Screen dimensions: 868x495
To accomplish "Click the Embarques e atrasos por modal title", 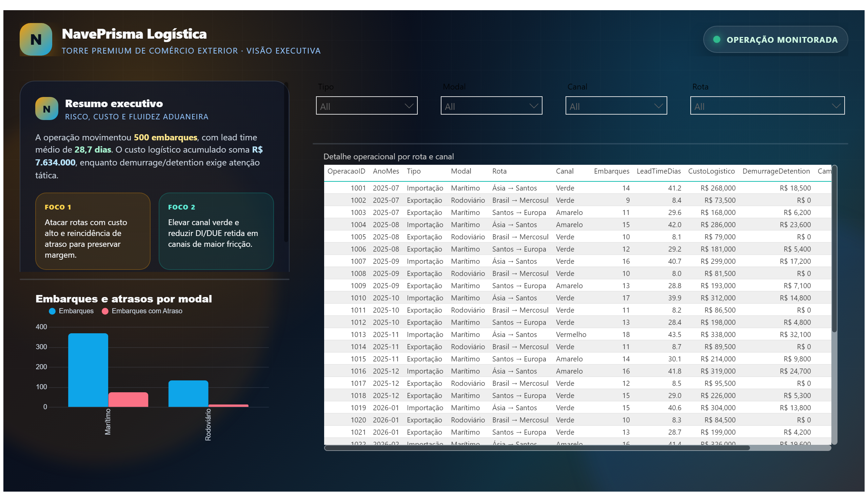I will click(124, 299).
